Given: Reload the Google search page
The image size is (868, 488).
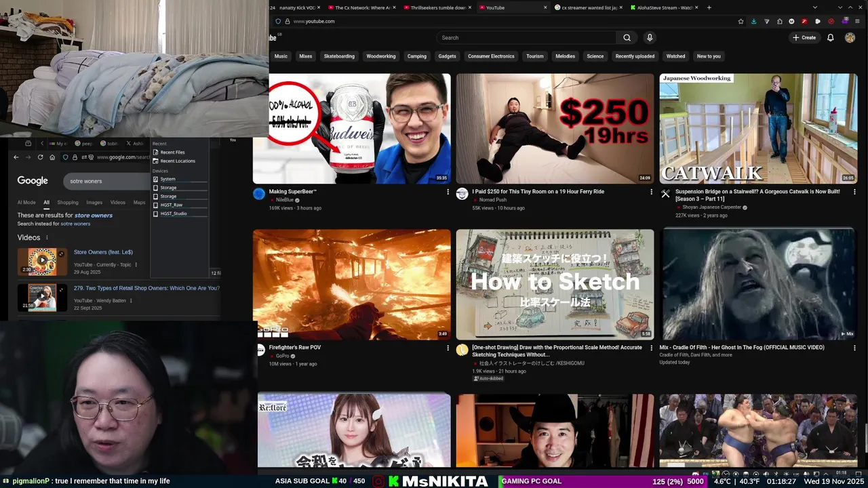Looking at the screenshot, I should [41, 157].
